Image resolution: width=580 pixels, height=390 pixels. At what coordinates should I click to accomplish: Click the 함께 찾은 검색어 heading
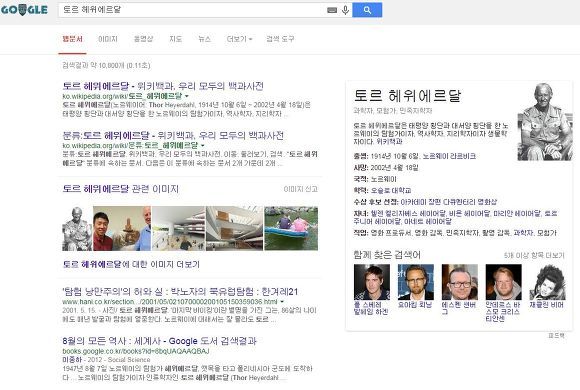387,255
